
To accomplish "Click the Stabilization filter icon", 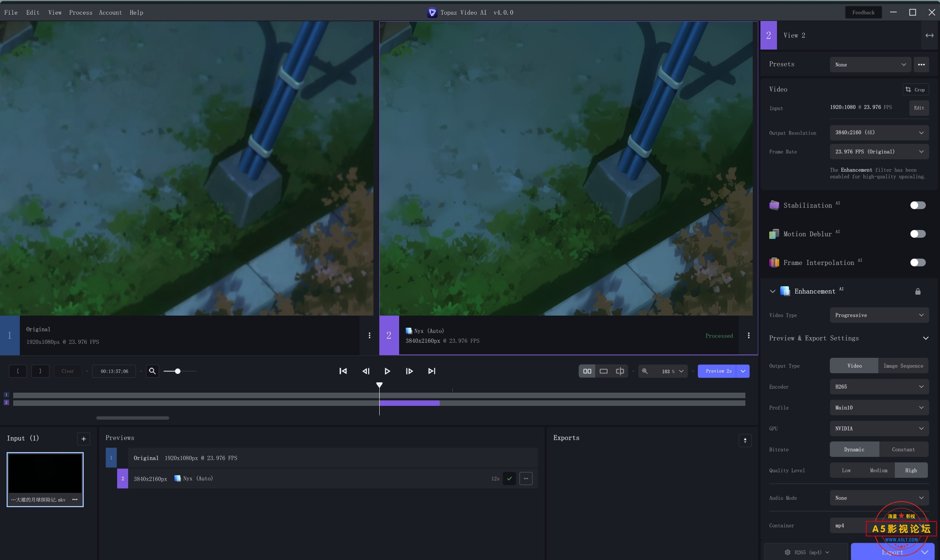I will tap(774, 205).
